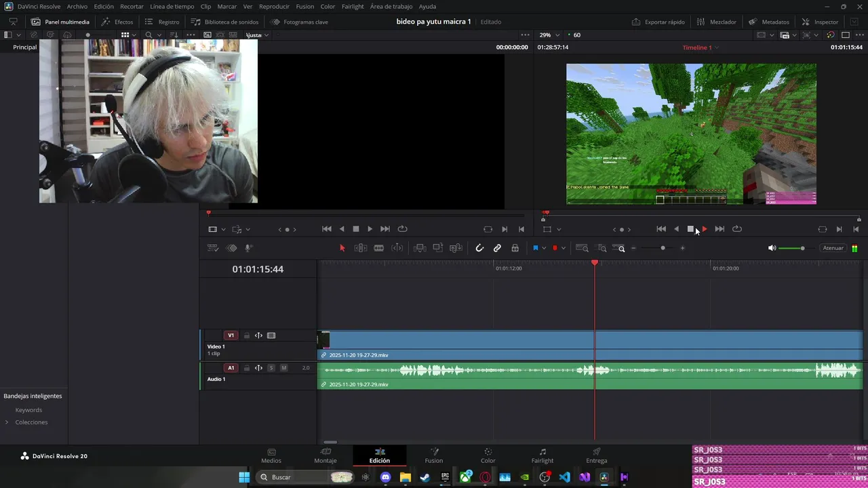Select the arrow Selection mode tool
Image resolution: width=868 pixels, height=488 pixels.
pos(342,248)
